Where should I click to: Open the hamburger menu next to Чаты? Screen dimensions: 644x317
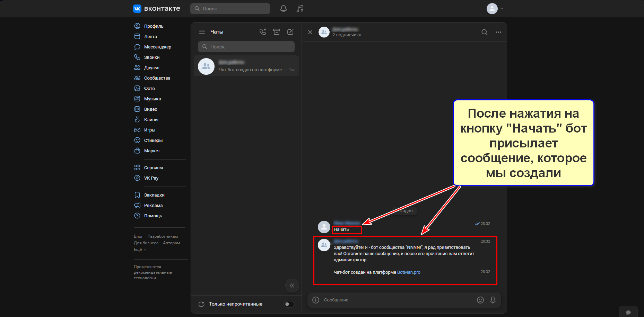[x=202, y=32]
